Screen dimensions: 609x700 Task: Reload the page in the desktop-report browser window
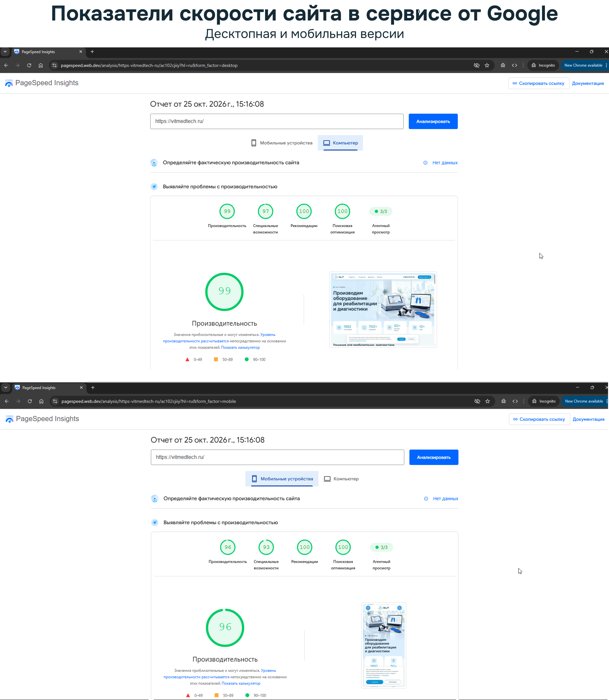(29, 66)
